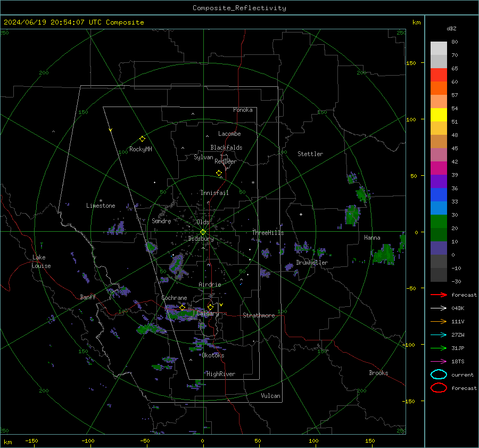Click the dBZ legend header
The width and height of the screenshot is (479, 448).
click(x=451, y=29)
